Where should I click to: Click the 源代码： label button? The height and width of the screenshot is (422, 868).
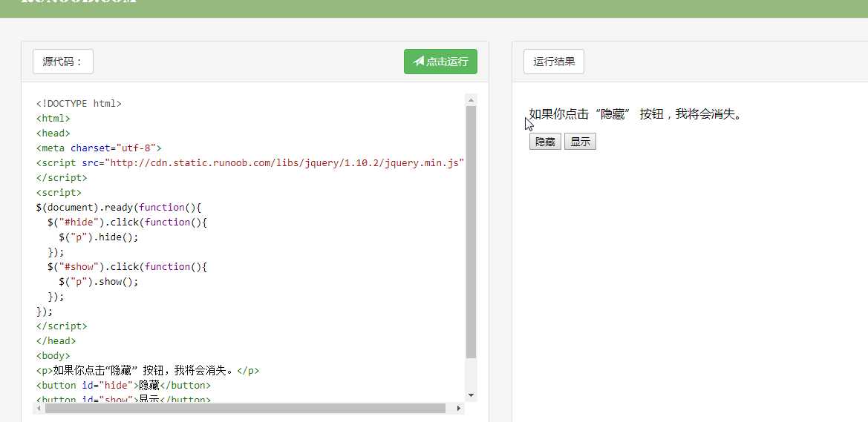click(x=63, y=62)
